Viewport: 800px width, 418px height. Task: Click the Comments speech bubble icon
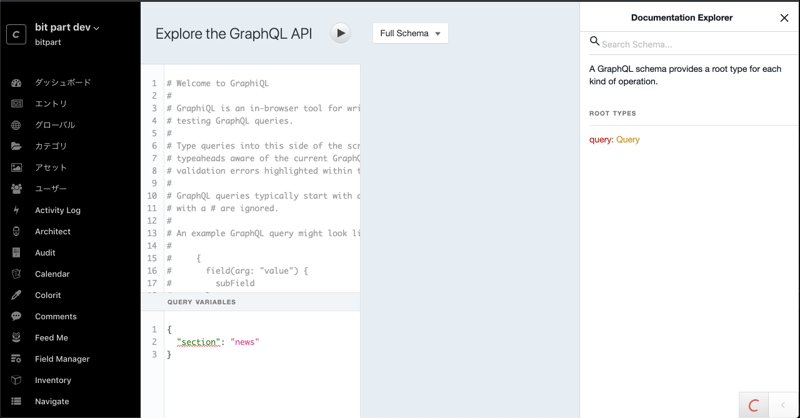click(x=16, y=316)
